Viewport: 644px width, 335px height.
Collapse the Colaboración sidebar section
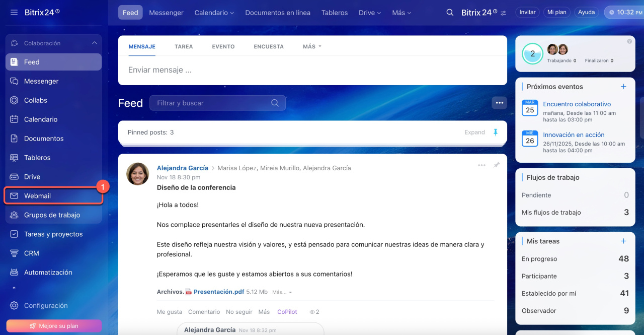pos(94,43)
